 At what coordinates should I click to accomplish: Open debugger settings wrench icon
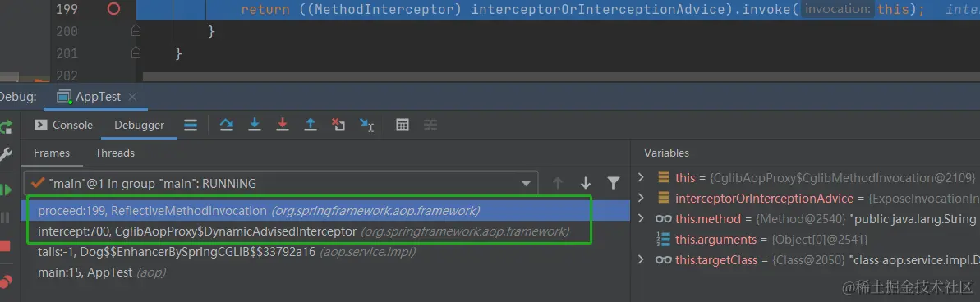pos(6,154)
